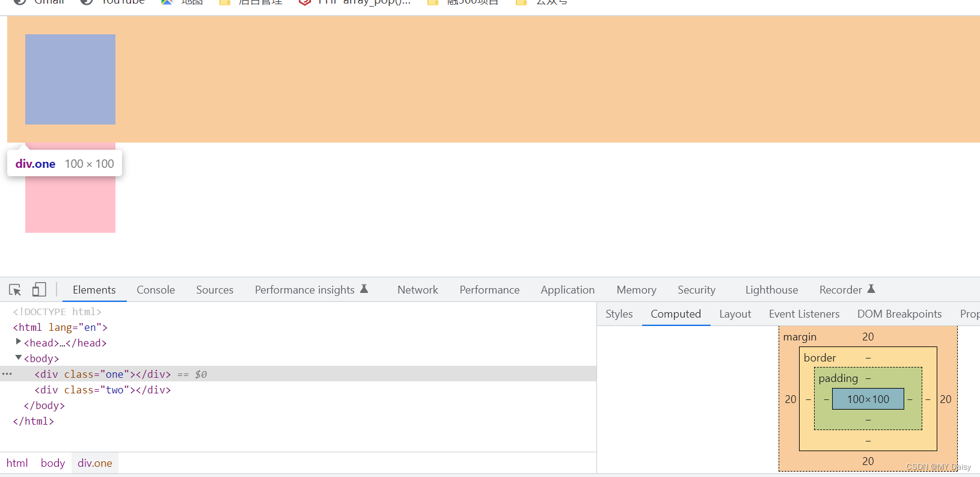Expand the collapsed head element
Screen dimensions: 980x477
[18, 342]
